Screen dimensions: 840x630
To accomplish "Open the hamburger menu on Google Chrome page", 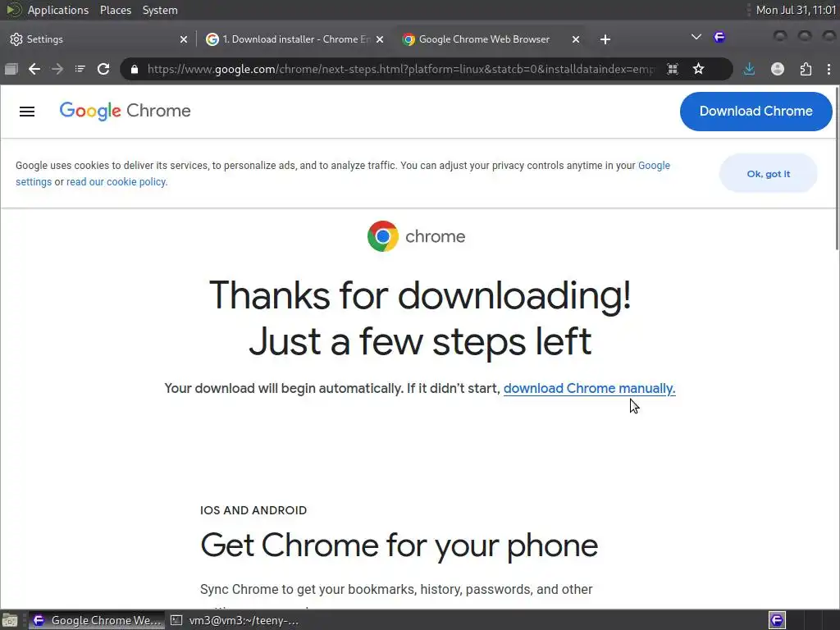I will [27, 112].
